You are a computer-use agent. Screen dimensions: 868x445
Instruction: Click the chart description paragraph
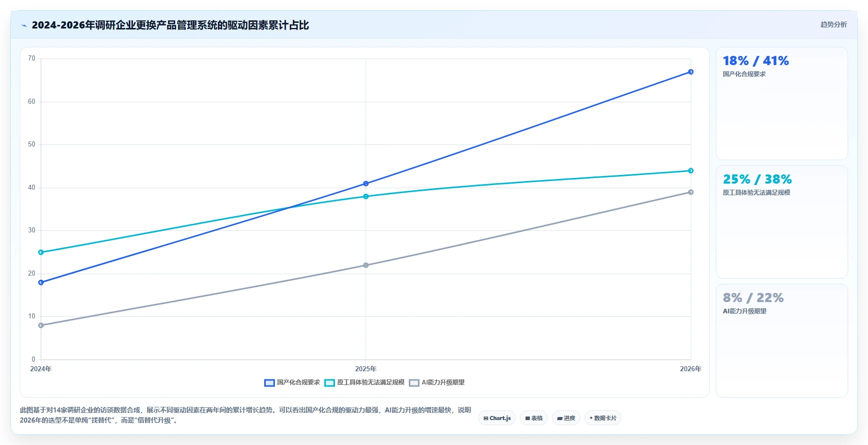click(x=245, y=415)
